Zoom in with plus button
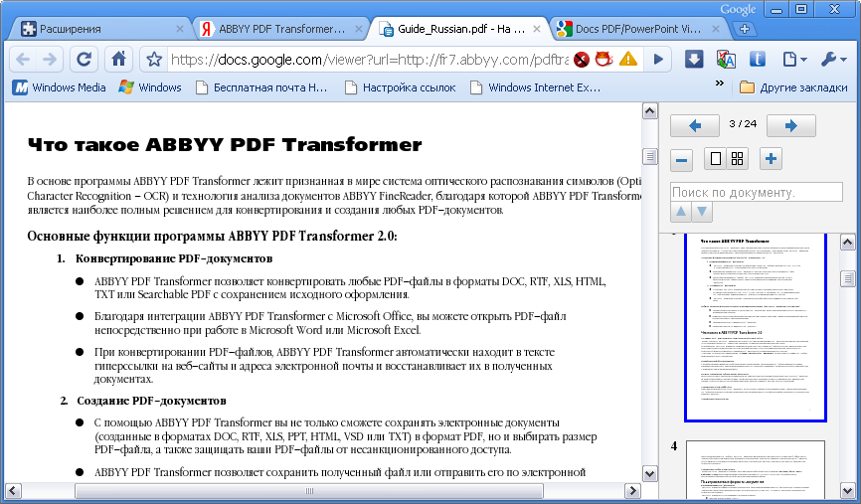The image size is (861, 504). pyautogui.click(x=771, y=159)
